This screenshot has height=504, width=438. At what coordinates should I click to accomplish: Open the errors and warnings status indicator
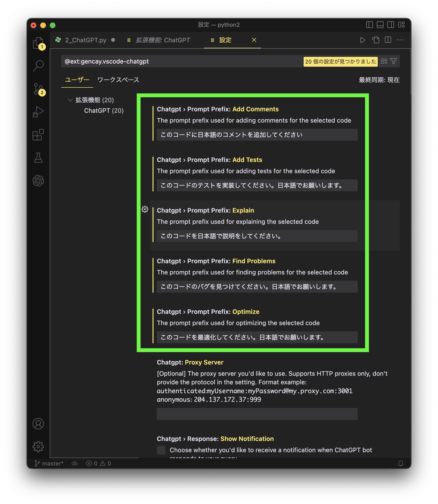tap(99, 463)
